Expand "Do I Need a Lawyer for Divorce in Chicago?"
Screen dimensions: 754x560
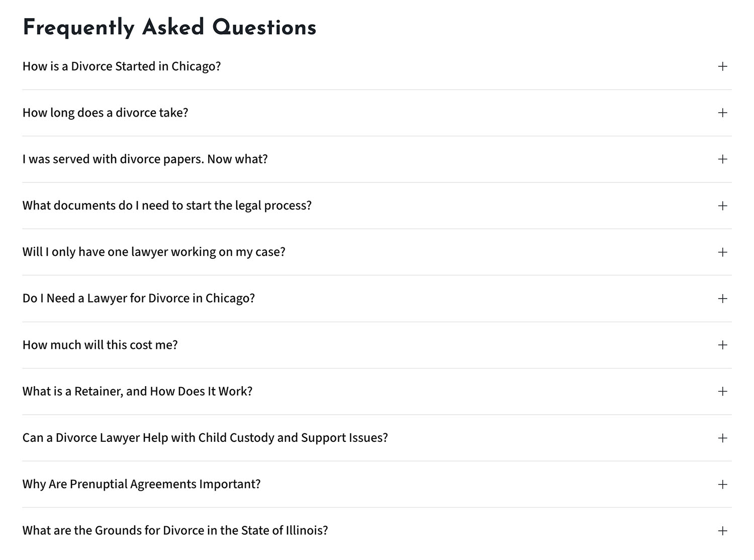tap(139, 299)
